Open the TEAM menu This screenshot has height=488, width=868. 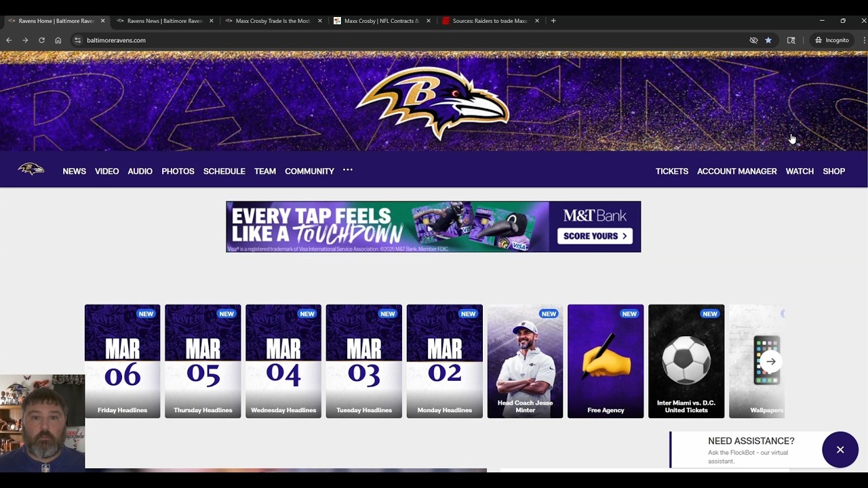point(265,171)
